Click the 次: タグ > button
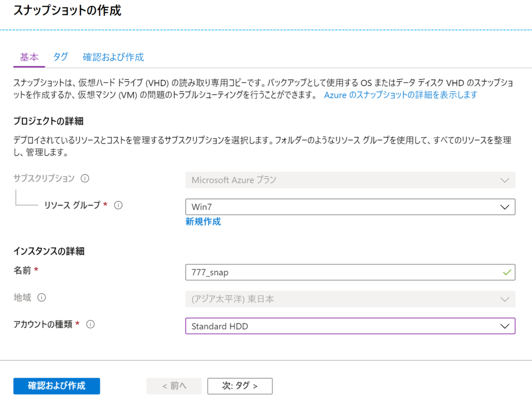This screenshot has width=532, height=402. pos(240,386)
